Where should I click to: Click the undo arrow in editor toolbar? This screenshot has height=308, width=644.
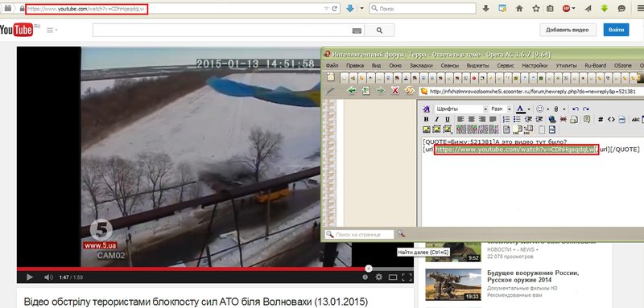point(576,109)
